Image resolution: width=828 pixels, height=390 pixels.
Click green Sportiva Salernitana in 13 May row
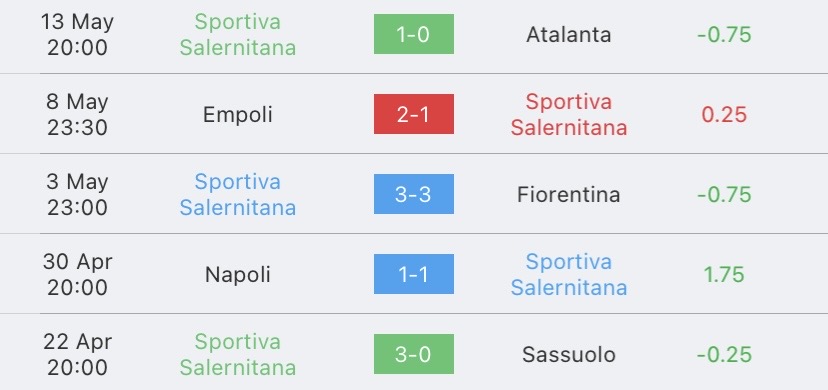pos(238,35)
